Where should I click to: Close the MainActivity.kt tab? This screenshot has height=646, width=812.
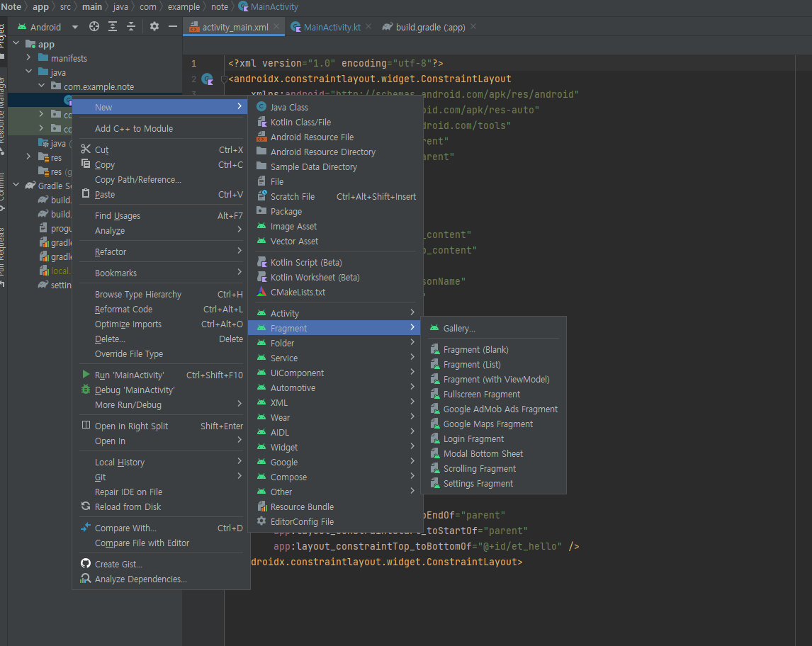click(x=368, y=26)
